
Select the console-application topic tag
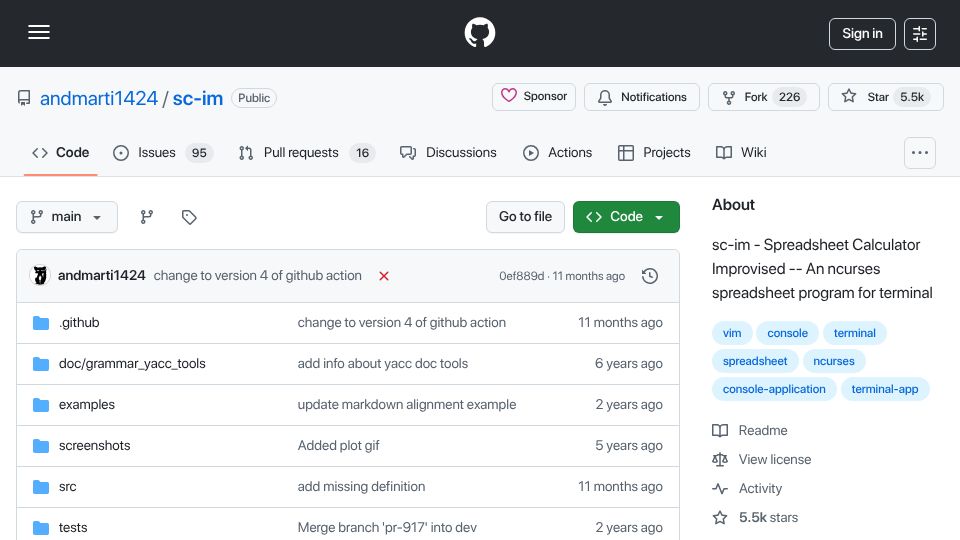click(x=774, y=389)
